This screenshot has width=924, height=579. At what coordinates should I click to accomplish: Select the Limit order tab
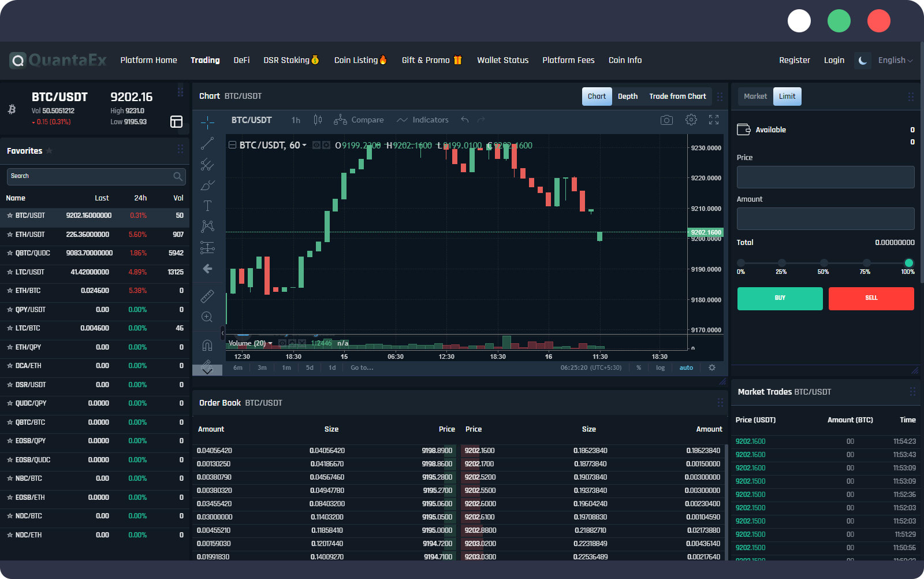click(x=787, y=96)
